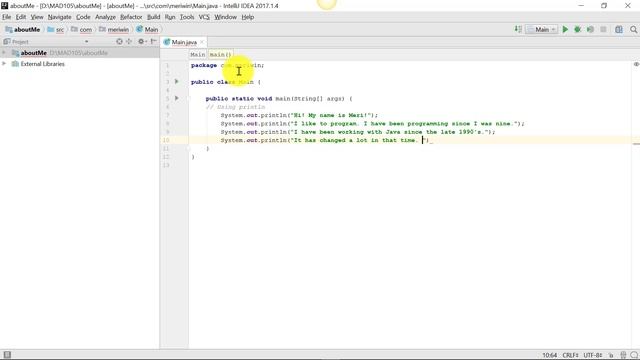Click the main() editor breadcrumb
The height and width of the screenshot is (360, 640).
point(220,54)
